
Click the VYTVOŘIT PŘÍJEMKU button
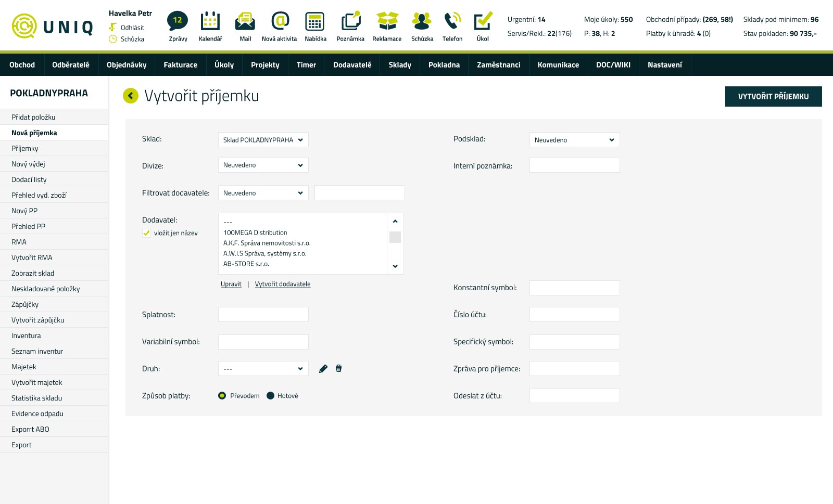(773, 96)
